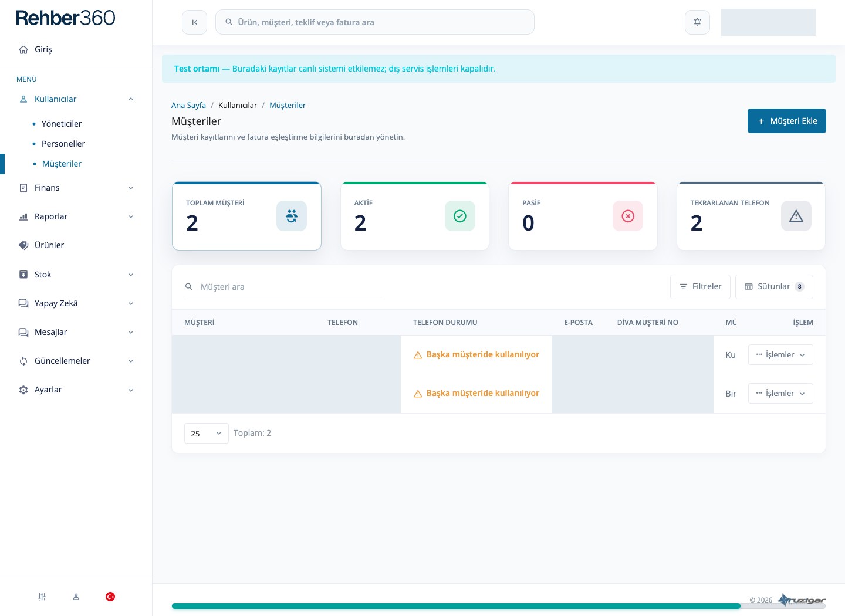Image resolution: width=845 pixels, height=616 pixels.
Task: Click the DİVA MÜŞTERİ NO column header
Action: [x=647, y=323]
